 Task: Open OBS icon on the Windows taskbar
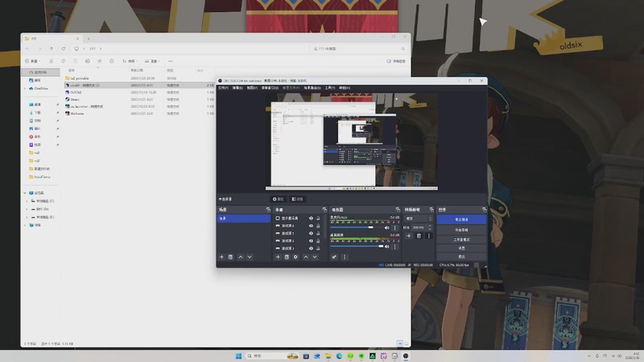406,356
